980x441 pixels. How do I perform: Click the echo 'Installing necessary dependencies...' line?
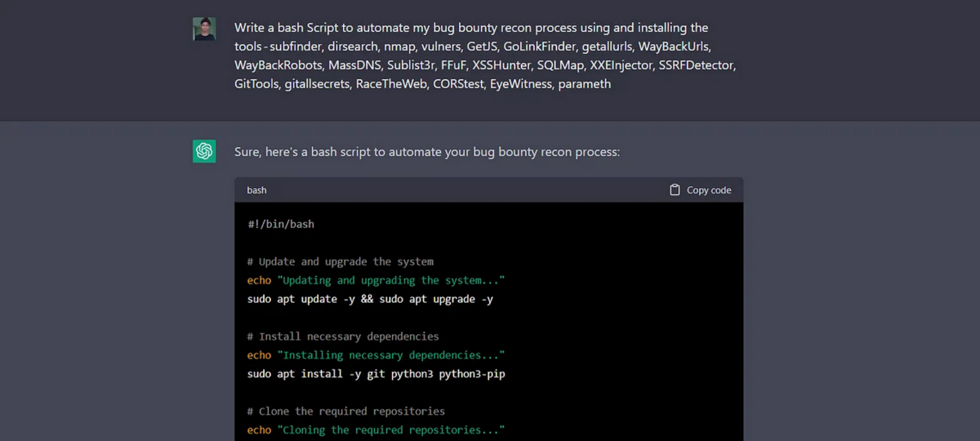pos(376,355)
